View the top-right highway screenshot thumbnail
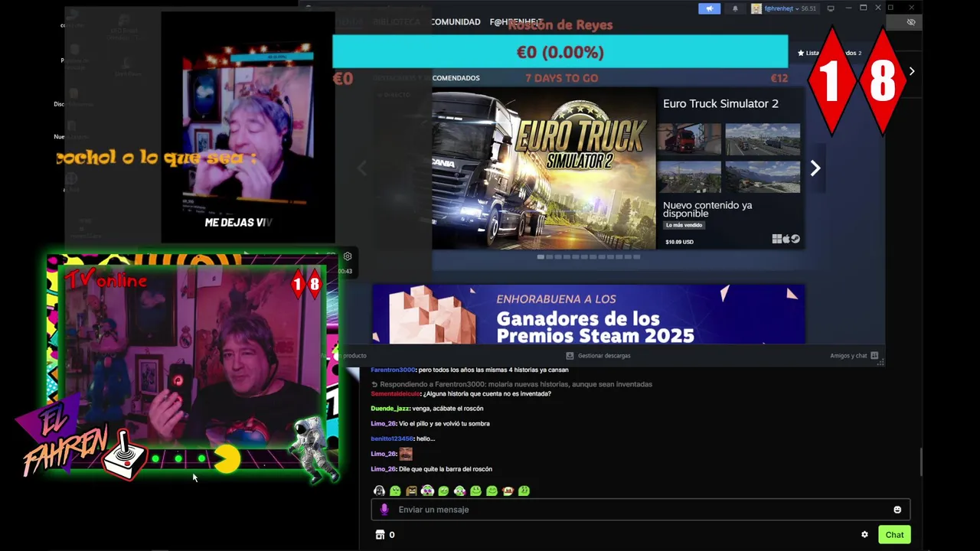Image resolution: width=980 pixels, height=551 pixels. [x=763, y=139]
